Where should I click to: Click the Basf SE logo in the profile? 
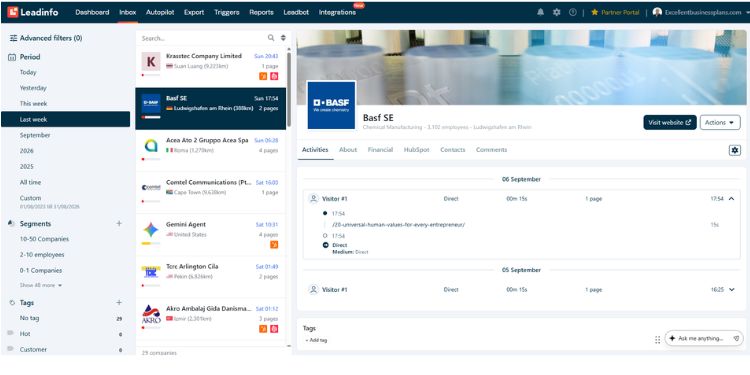(331, 105)
